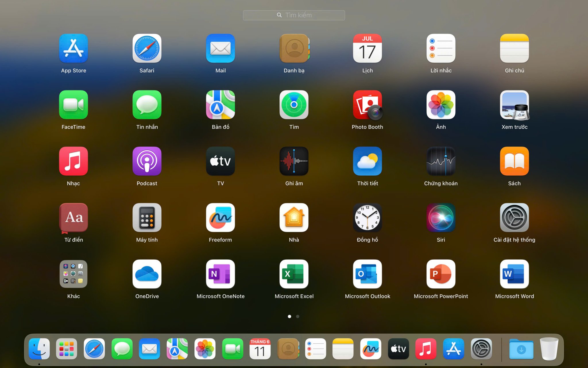Open Maps from the Dock
The width and height of the screenshot is (588, 368).
click(x=177, y=349)
